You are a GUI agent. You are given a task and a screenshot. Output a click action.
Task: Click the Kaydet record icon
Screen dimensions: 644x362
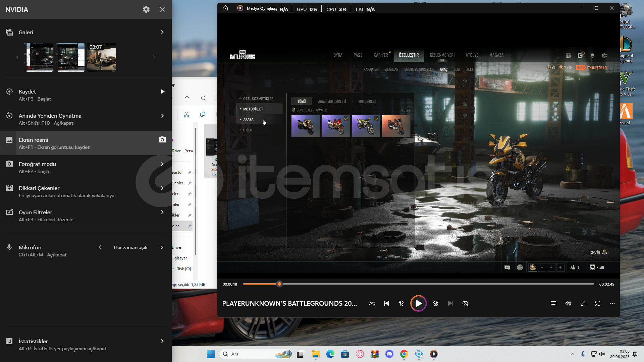tap(9, 92)
